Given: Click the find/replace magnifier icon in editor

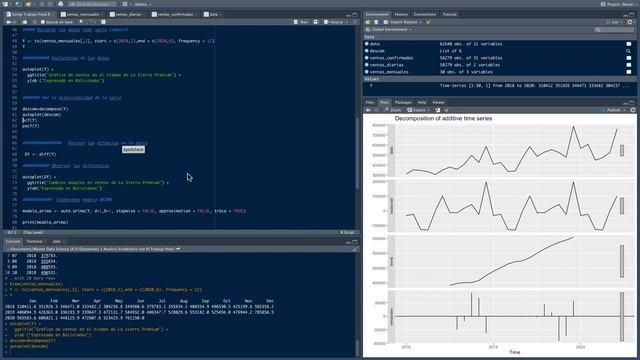Looking at the screenshot, I should 81,22.
